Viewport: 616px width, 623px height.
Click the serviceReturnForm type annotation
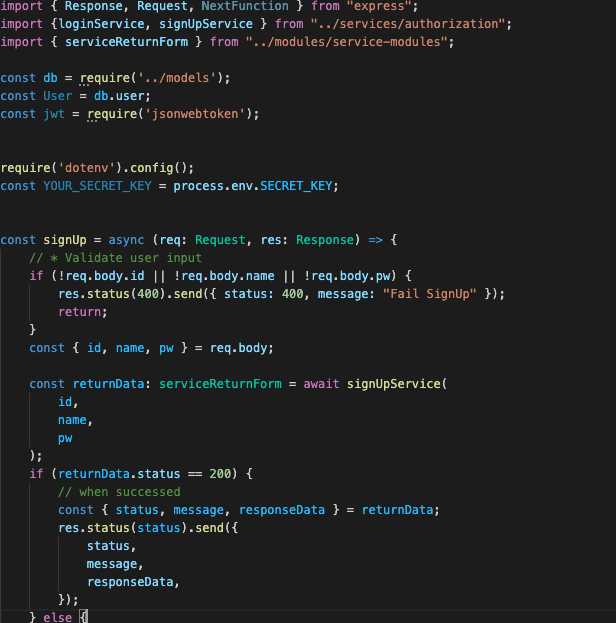tap(220, 384)
